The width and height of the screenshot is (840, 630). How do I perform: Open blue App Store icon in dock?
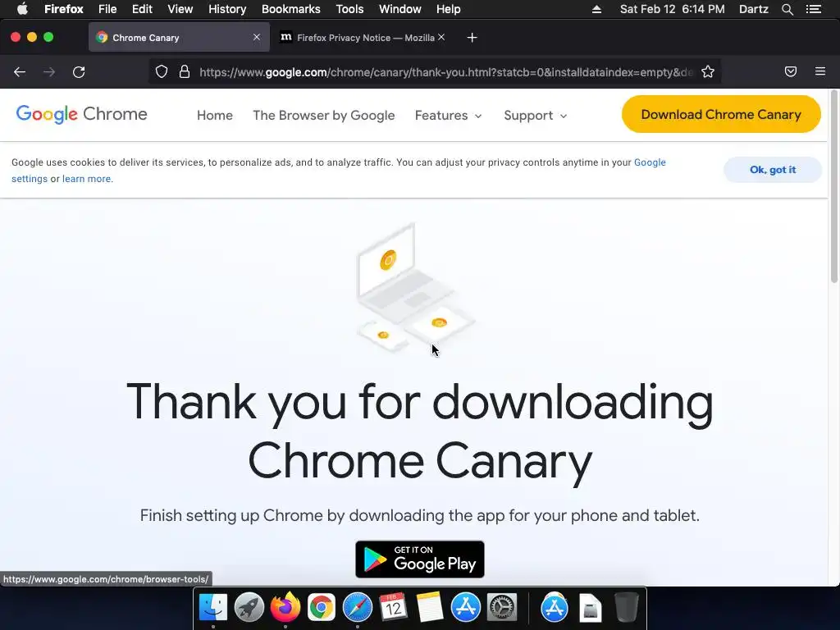(x=466, y=608)
